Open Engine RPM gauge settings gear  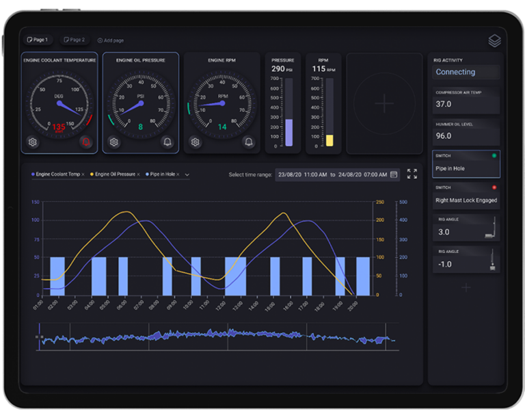pos(195,142)
